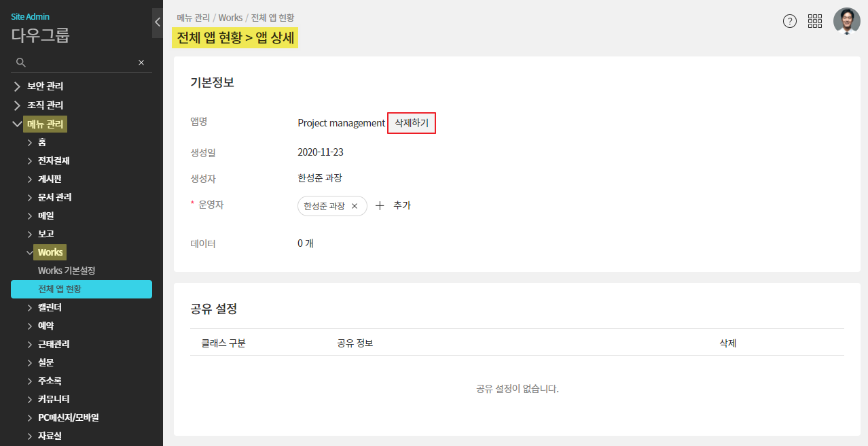
Task: Click the help question mark icon
Action: [x=789, y=21]
